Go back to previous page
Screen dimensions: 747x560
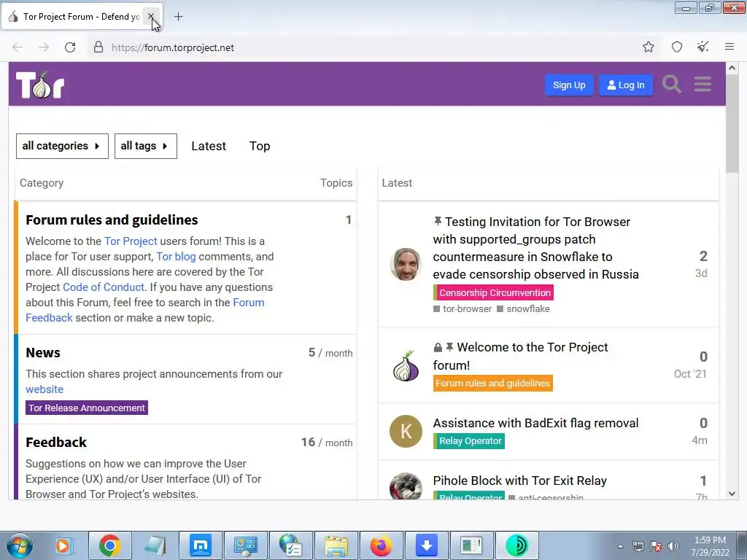click(18, 47)
